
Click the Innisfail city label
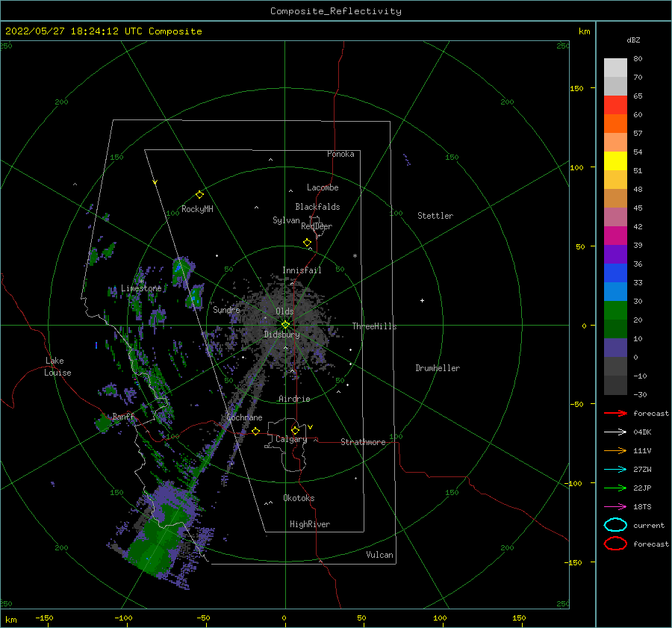(x=302, y=270)
